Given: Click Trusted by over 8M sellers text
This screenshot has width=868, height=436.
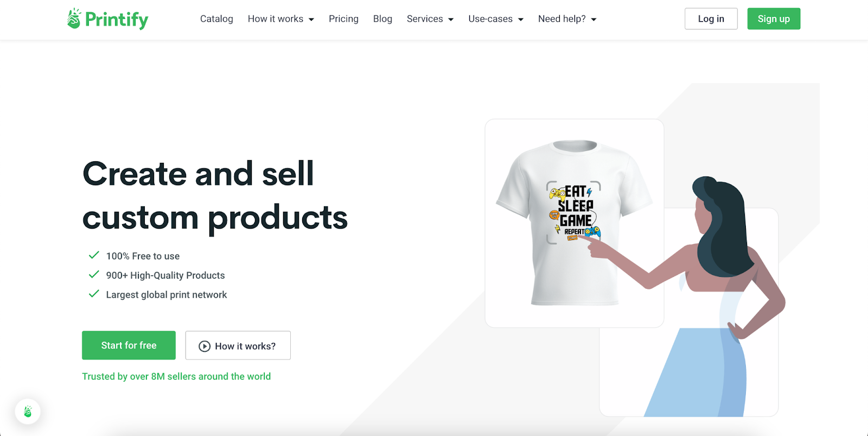Looking at the screenshot, I should click(x=176, y=376).
